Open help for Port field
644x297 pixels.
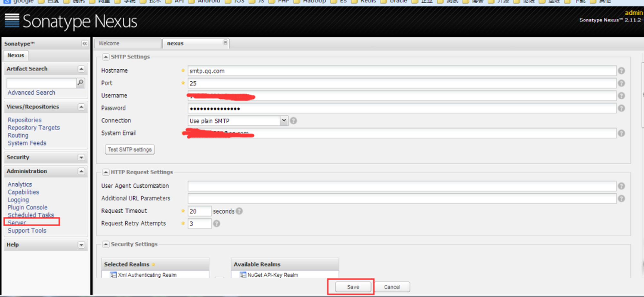(621, 83)
